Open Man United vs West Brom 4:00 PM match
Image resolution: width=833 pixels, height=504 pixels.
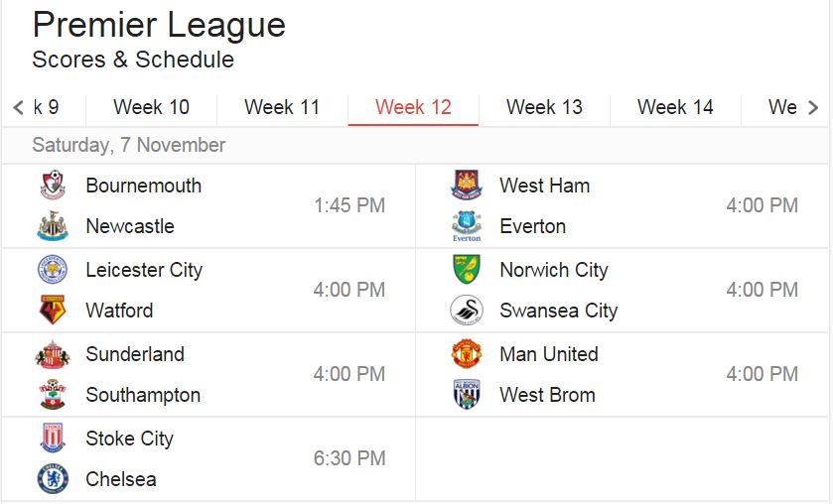[623, 374]
